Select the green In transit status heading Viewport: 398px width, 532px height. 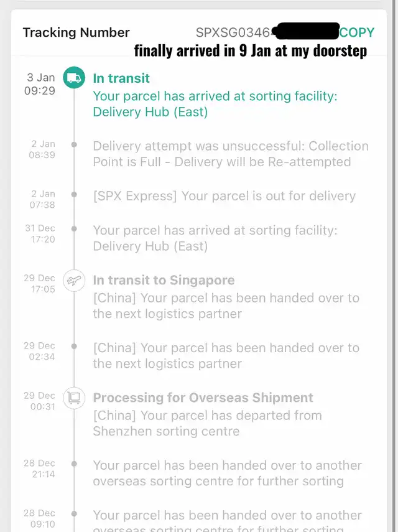[121, 78]
